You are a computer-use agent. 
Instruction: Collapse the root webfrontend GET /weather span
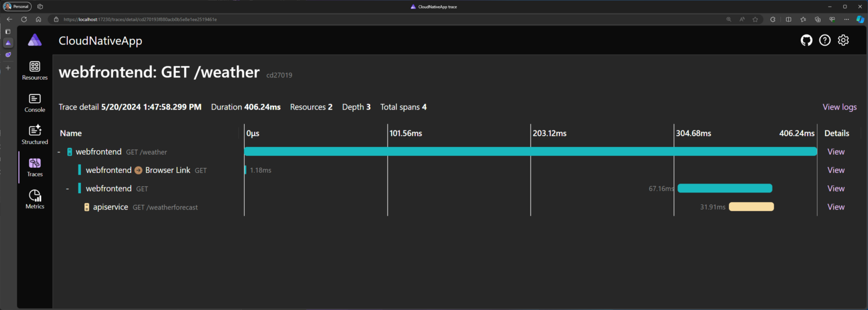pyautogui.click(x=59, y=152)
